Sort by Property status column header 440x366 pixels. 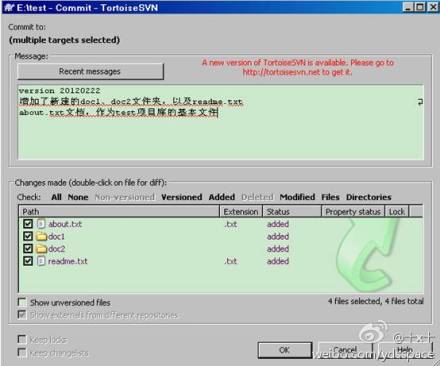pyautogui.click(x=353, y=212)
